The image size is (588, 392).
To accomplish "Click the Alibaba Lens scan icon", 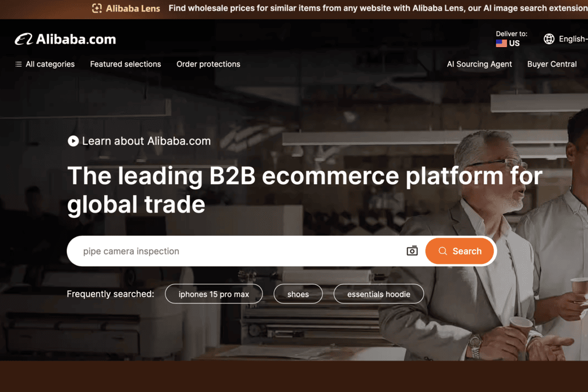I will pyautogui.click(x=97, y=8).
